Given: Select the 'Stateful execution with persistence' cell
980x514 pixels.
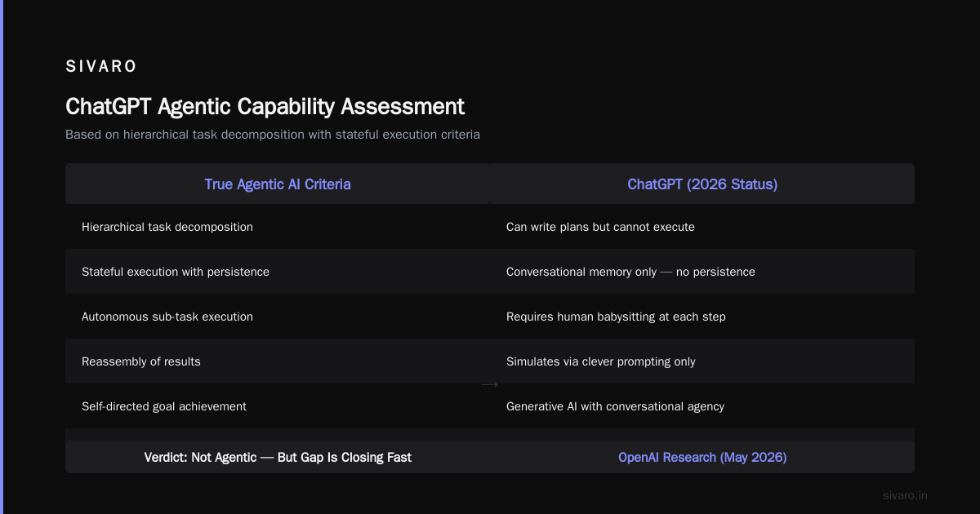Looking at the screenshot, I should [278, 272].
